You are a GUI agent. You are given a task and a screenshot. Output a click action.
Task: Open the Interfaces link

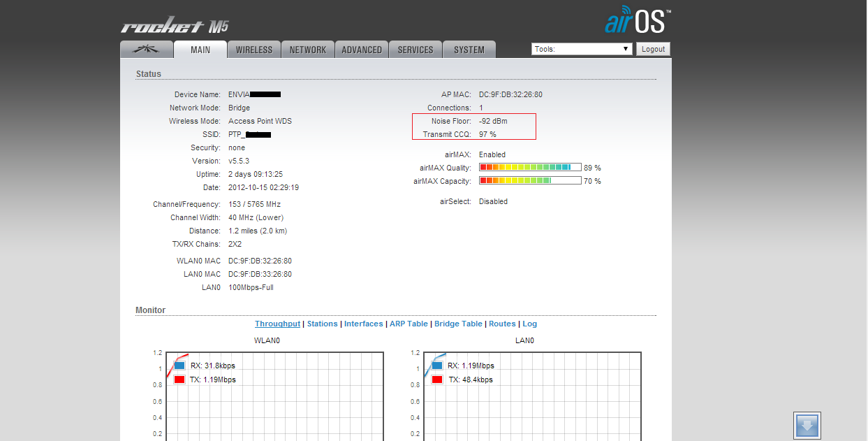364,324
